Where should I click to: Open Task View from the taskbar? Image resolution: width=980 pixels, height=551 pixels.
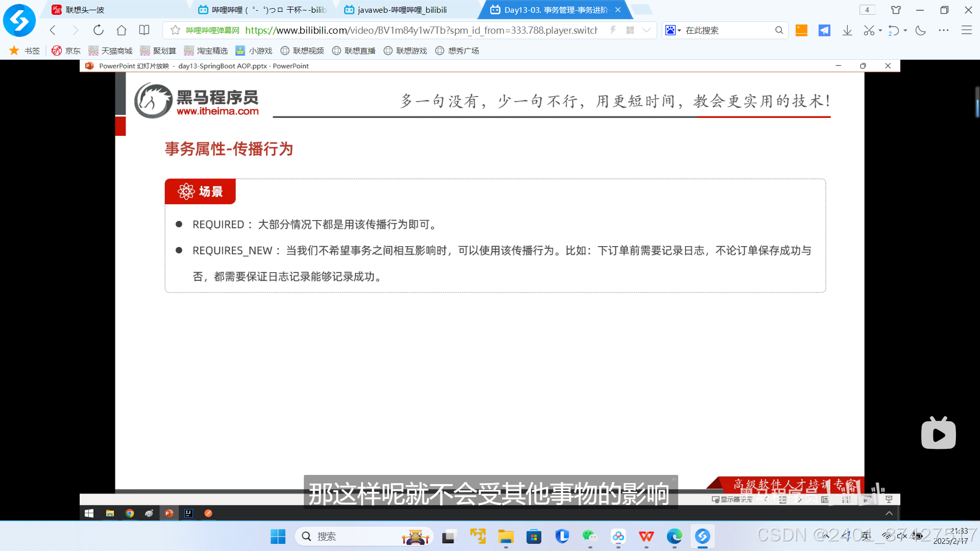pos(448,536)
